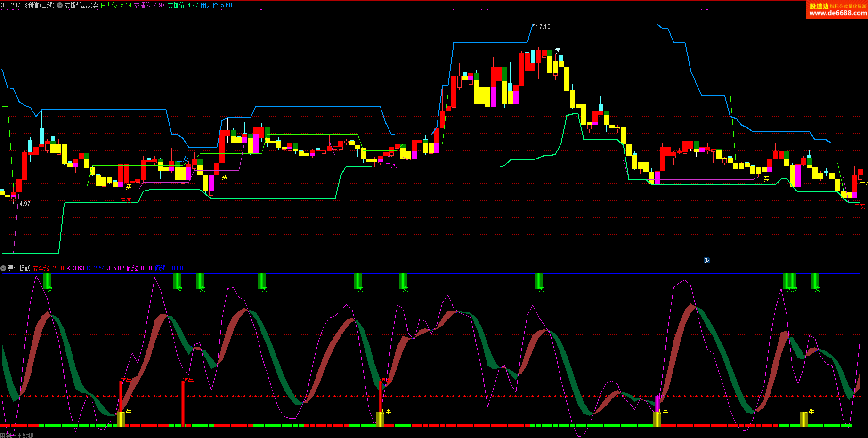This screenshot has height=438, width=868.
Task: Open the 股道边 website logo link
Action: pyautogui.click(x=837, y=9)
